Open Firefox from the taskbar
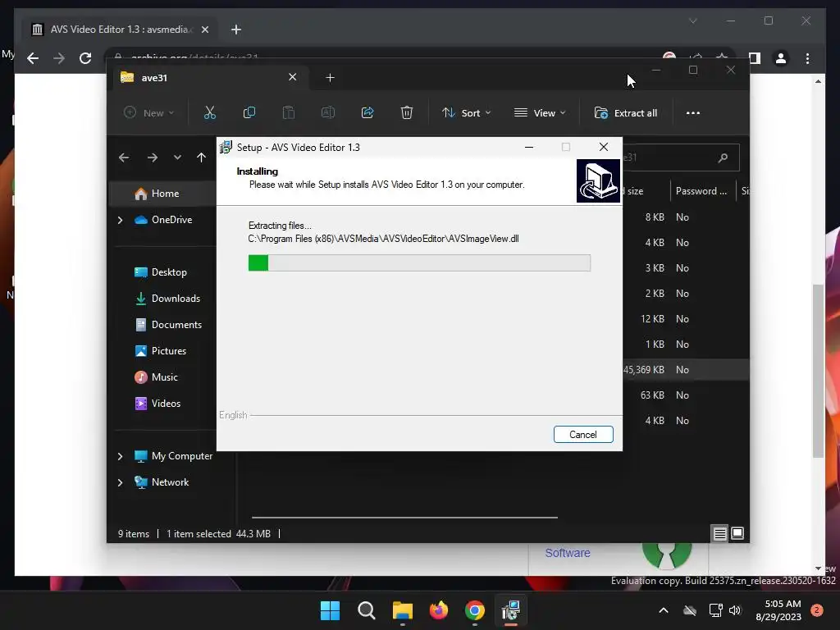The width and height of the screenshot is (840, 630). pyautogui.click(x=439, y=610)
